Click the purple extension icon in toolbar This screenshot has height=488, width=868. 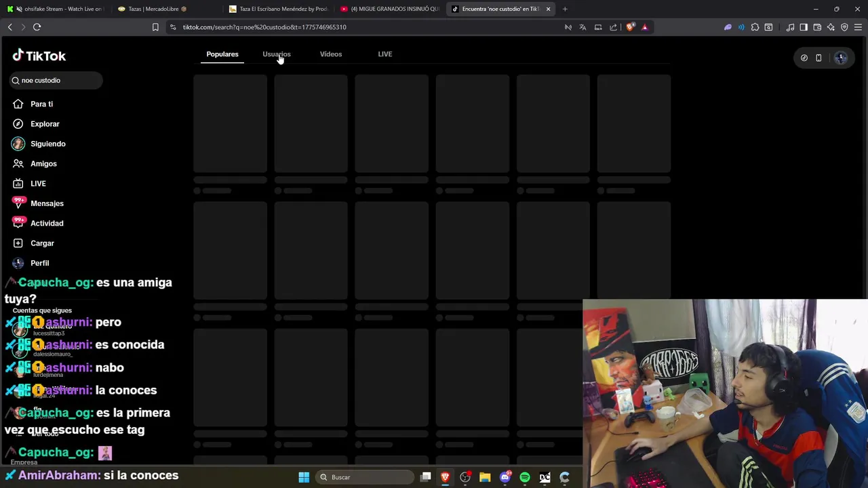(728, 27)
